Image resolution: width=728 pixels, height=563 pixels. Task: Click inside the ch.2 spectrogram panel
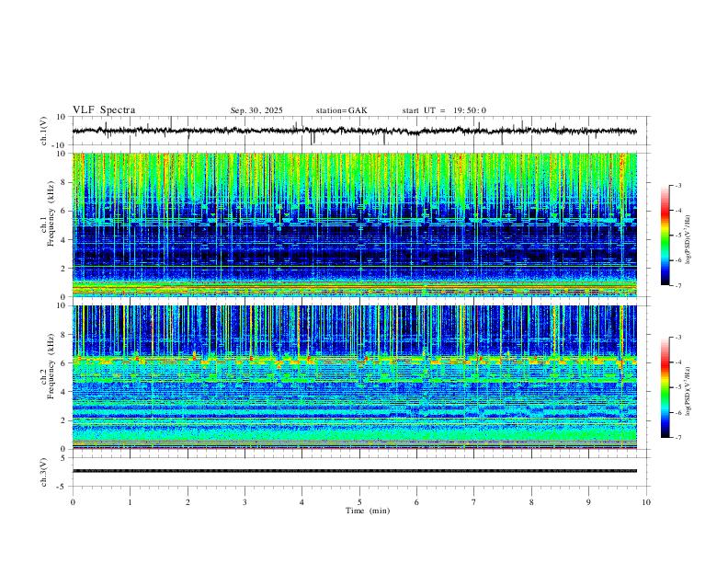click(x=354, y=377)
